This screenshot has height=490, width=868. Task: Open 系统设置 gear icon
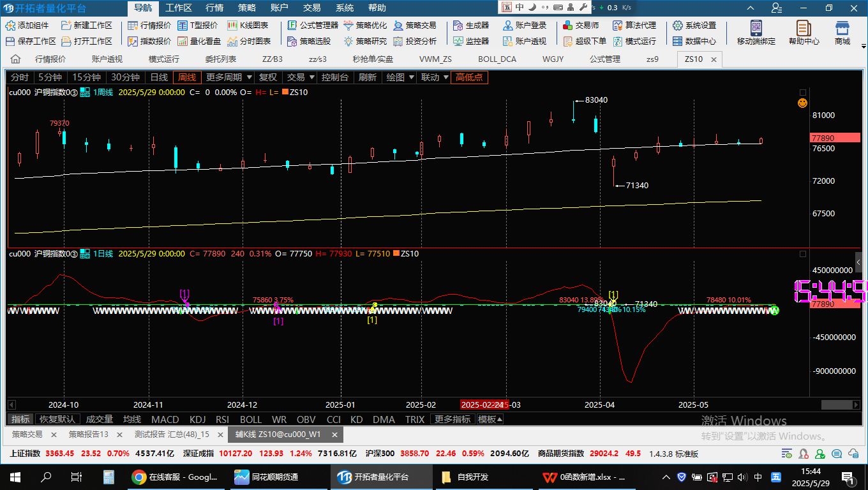(678, 26)
